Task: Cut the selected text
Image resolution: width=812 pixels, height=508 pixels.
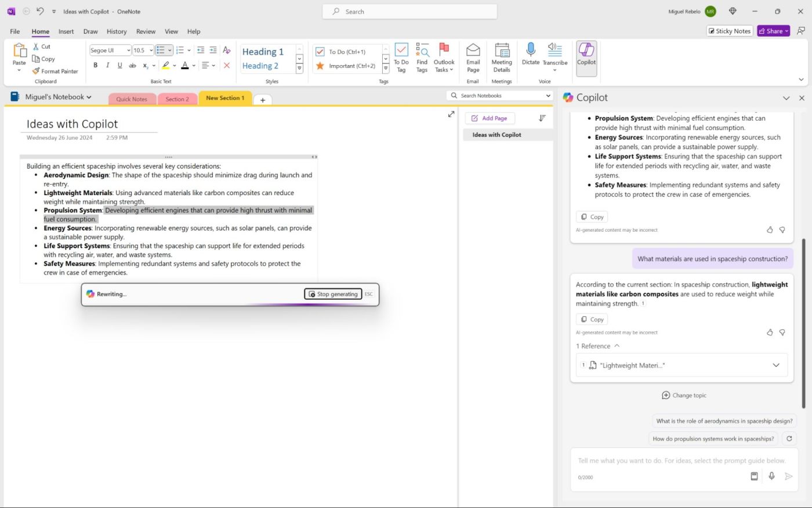Action: [x=41, y=46]
